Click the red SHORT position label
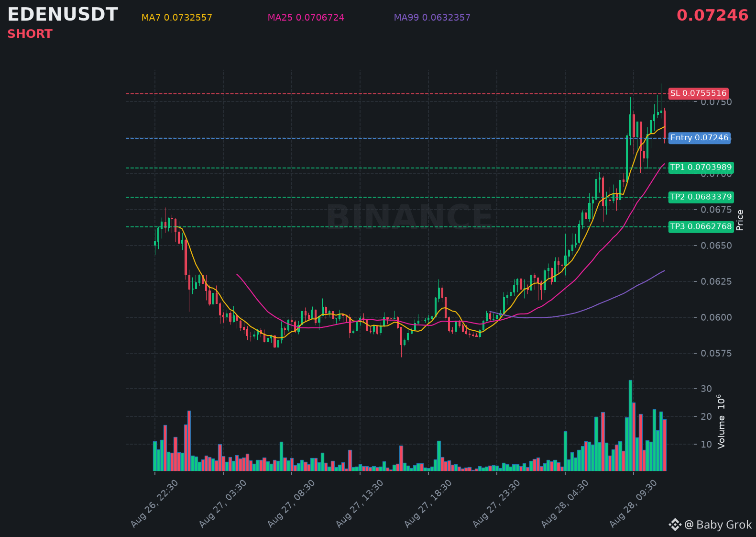This screenshot has width=756, height=537. tap(30, 34)
